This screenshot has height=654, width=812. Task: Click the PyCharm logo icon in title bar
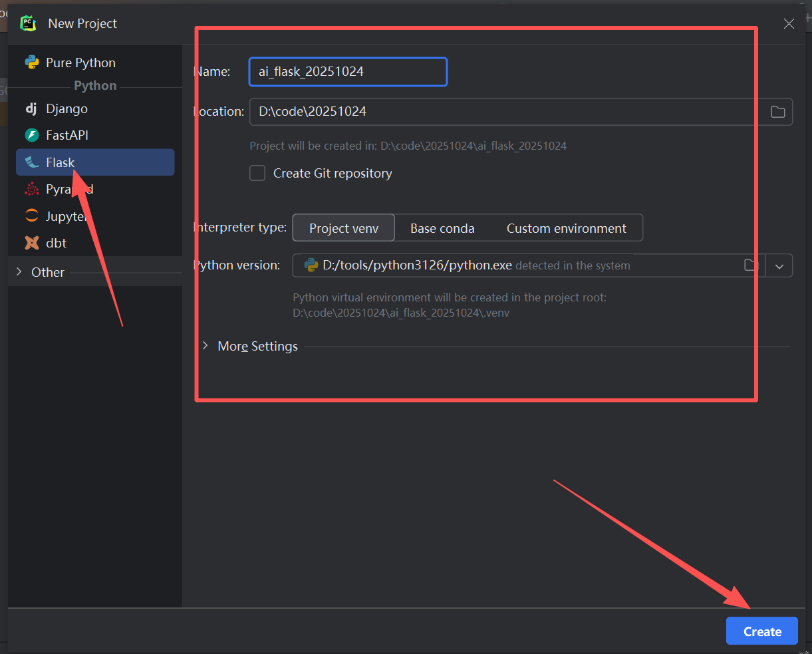click(28, 23)
